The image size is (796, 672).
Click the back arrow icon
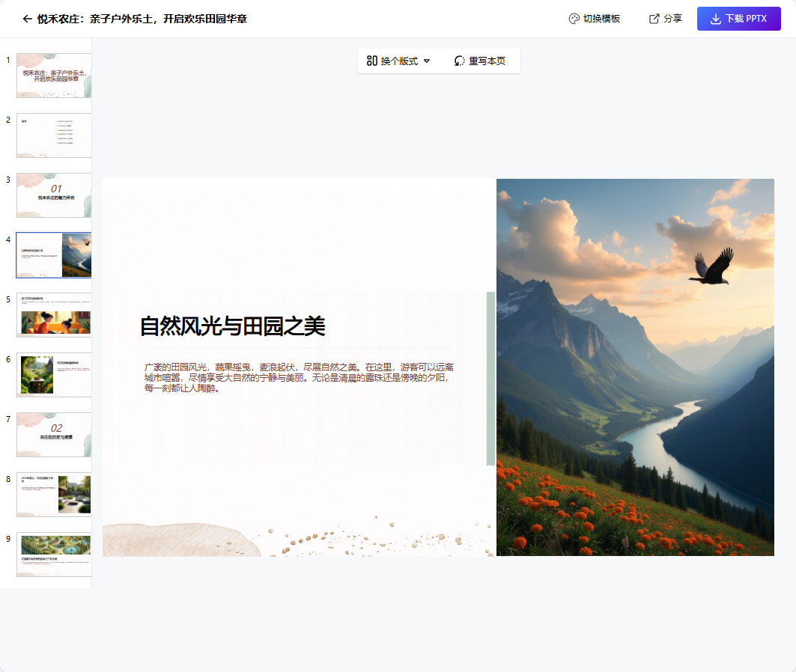[28, 19]
